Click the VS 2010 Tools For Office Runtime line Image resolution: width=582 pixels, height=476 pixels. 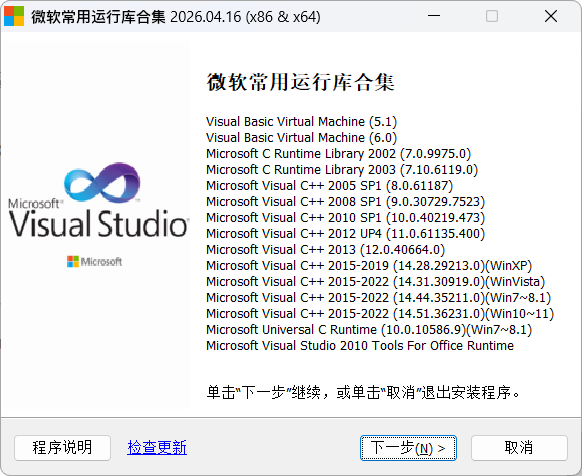[x=360, y=345]
